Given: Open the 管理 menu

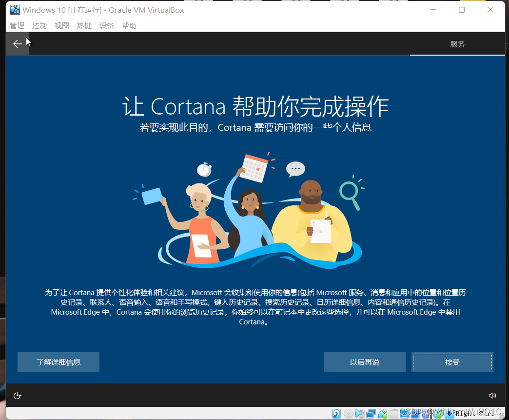Looking at the screenshot, I should click(17, 26).
